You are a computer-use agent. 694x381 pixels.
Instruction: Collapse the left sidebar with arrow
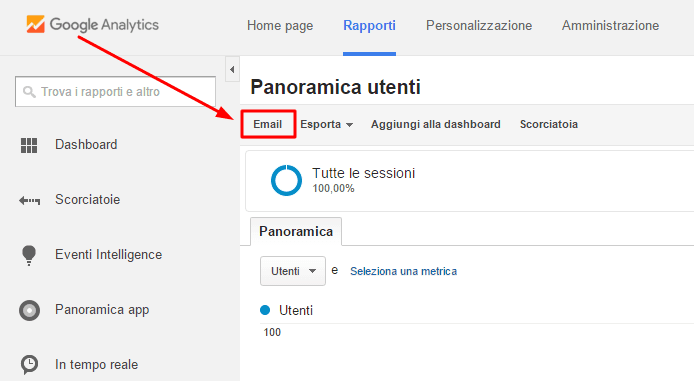tap(232, 69)
